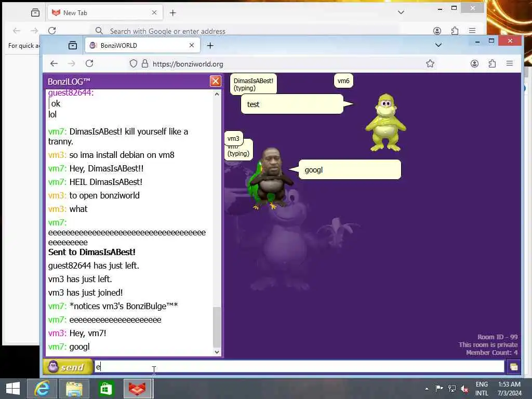The image size is (532, 399).
Task: Open the Windows Start button
Action: click(13, 389)
